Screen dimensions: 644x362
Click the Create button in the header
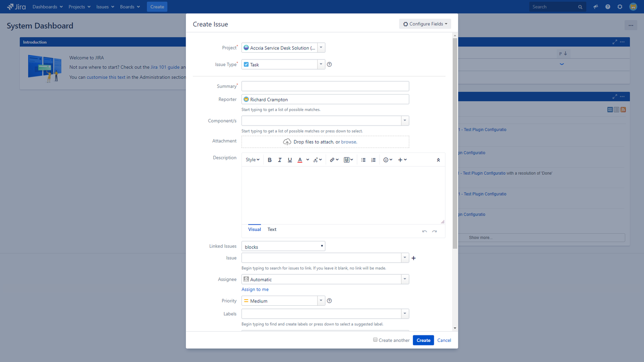click(x=157, y=7)
